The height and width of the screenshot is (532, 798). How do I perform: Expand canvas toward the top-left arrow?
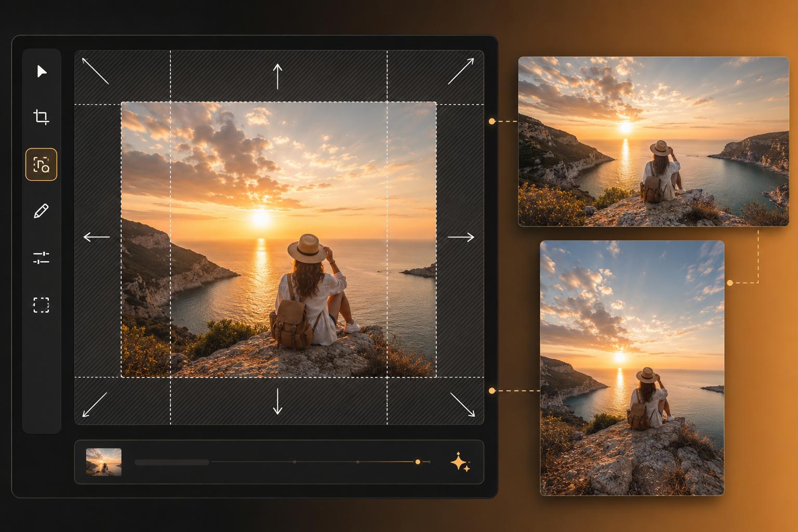pos(95,71)
